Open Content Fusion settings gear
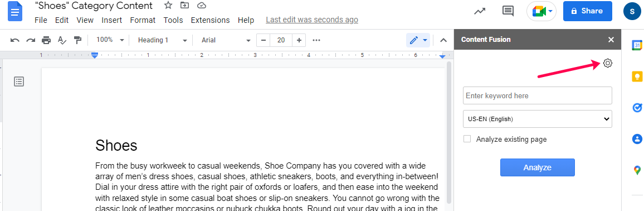Image resolution: width=644 pixels, height=211 pixels. pyautogui.click(x=608, y=63)
